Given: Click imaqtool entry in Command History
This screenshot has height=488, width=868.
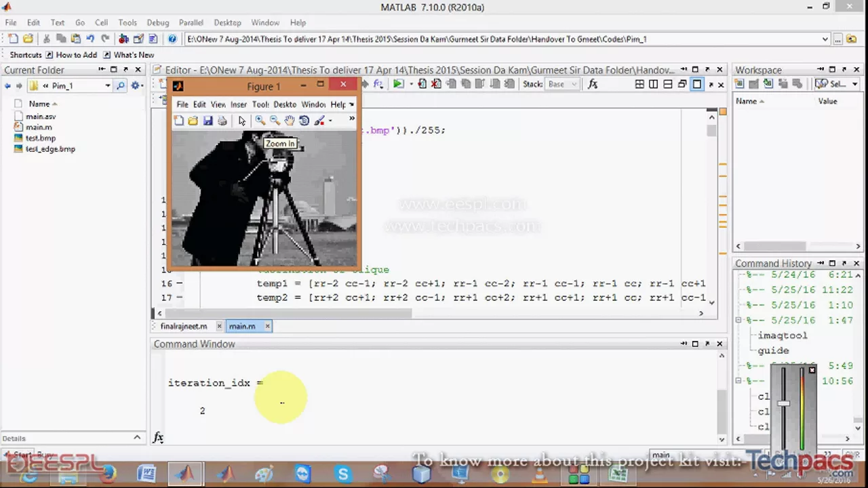Looking at the screenshot, I should click(x=783, y=335).
